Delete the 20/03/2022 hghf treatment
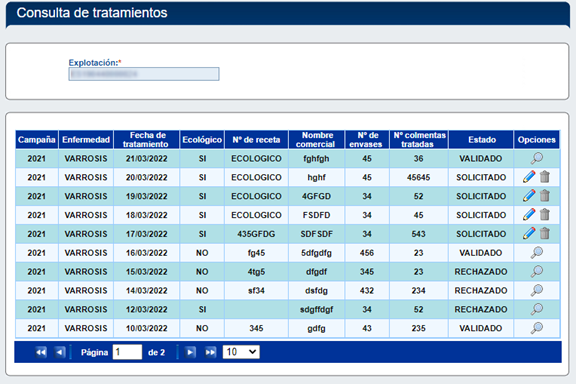Image resolution: width=576 pixels, height=384 pixels. [x=545, y=177]
